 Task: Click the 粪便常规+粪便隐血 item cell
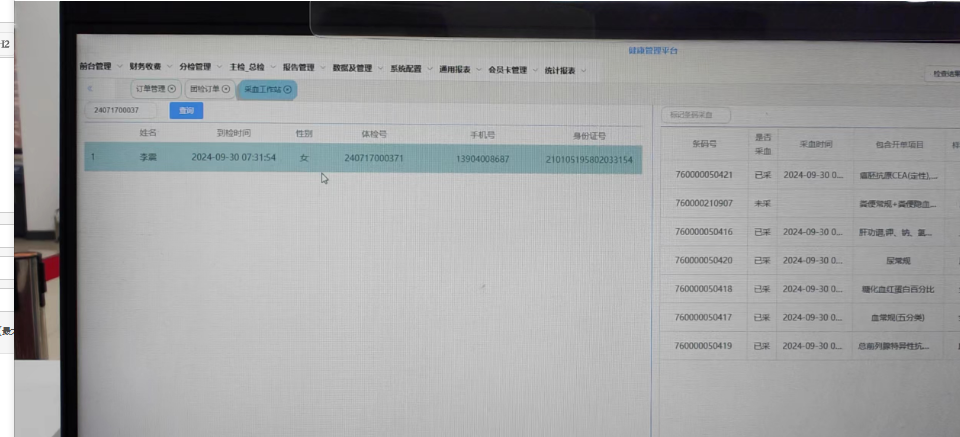(898, 204)
